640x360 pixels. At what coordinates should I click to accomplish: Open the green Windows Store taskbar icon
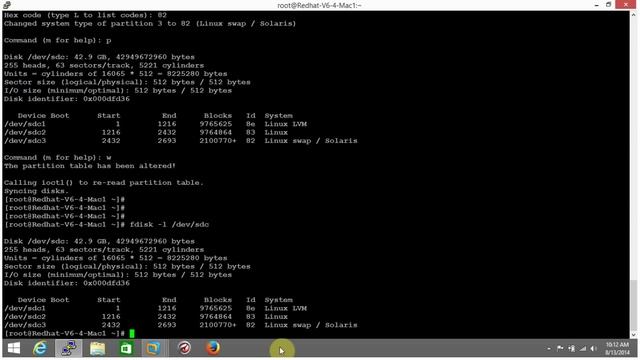[x=126, y=348]
